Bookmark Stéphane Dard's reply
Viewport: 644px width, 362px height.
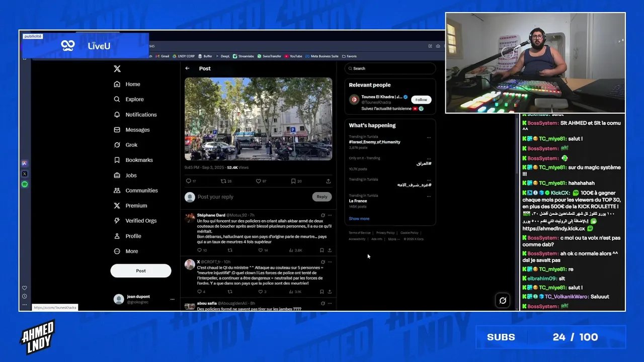click(x=322, y=250)
